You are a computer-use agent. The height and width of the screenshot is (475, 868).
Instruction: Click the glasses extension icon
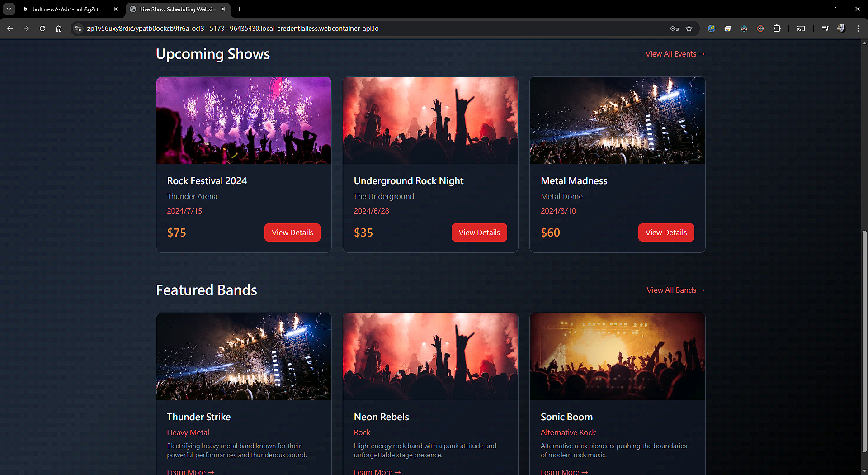click(x=744, y=28)
